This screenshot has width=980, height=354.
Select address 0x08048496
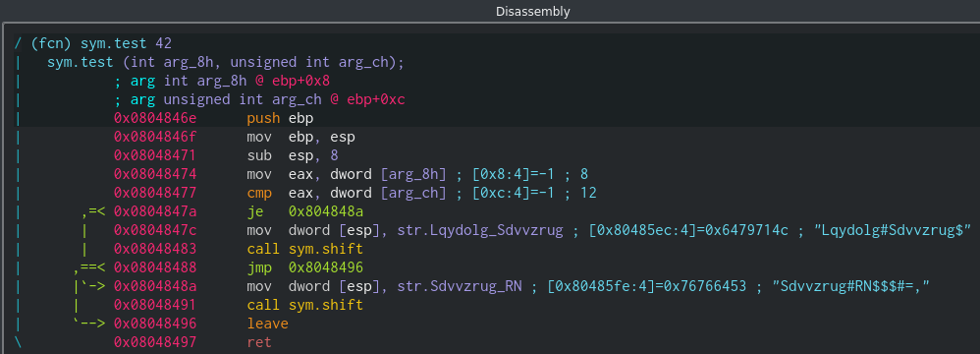(155, 324)
